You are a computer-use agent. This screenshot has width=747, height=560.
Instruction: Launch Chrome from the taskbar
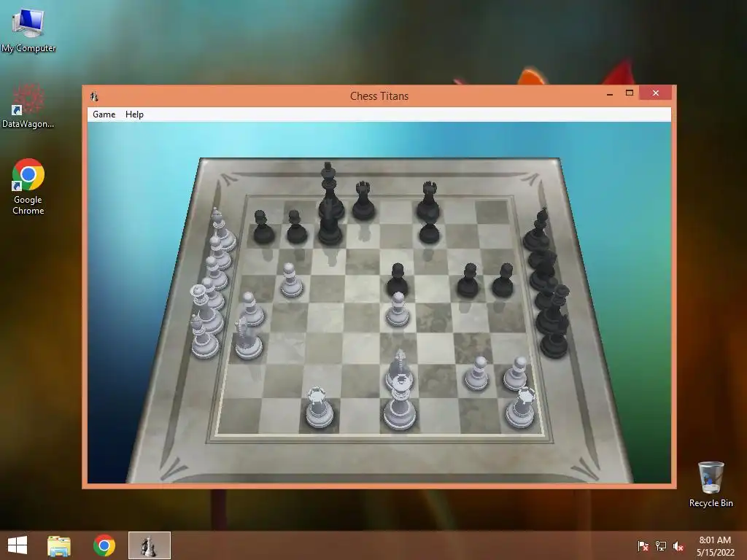coord(104,545)
